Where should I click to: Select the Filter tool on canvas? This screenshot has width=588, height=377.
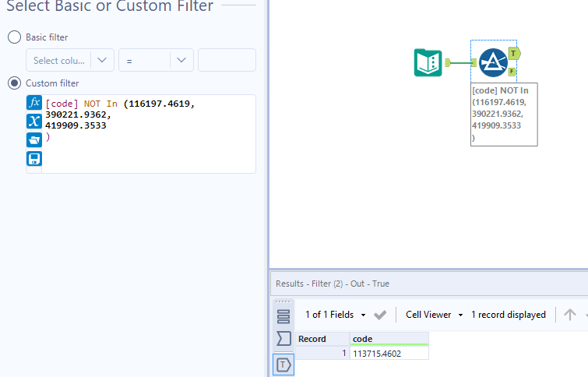coord(493,62)
